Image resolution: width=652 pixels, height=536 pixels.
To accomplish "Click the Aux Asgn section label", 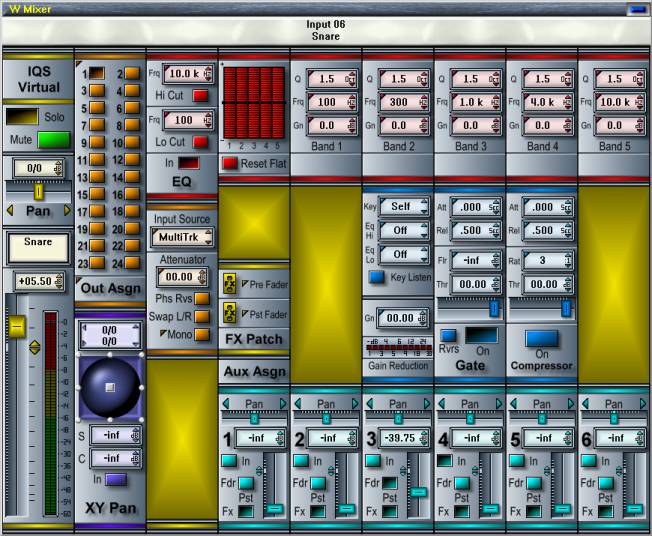I will (x=253, y=371).
